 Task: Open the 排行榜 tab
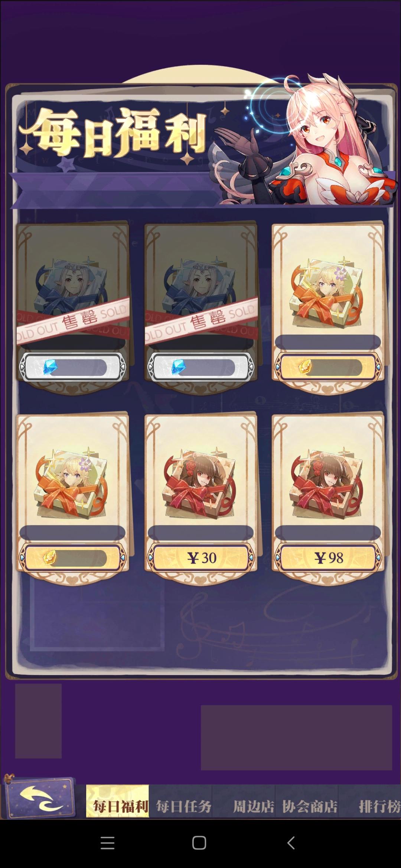point(379,806)
